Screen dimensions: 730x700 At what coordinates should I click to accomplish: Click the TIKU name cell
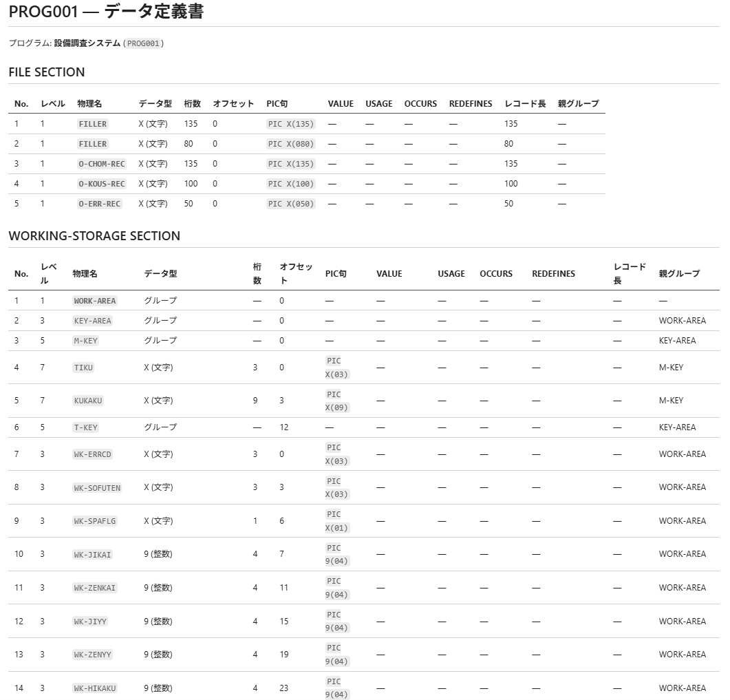click(83, 368)
